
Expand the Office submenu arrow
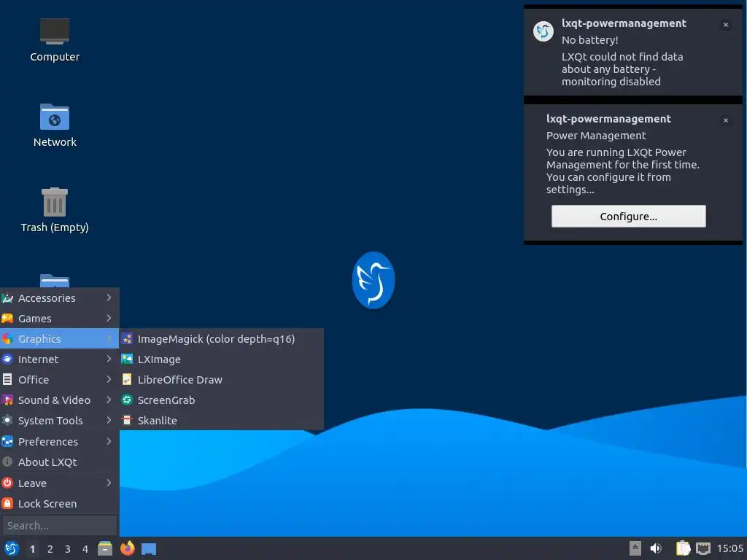click(109, 379)
